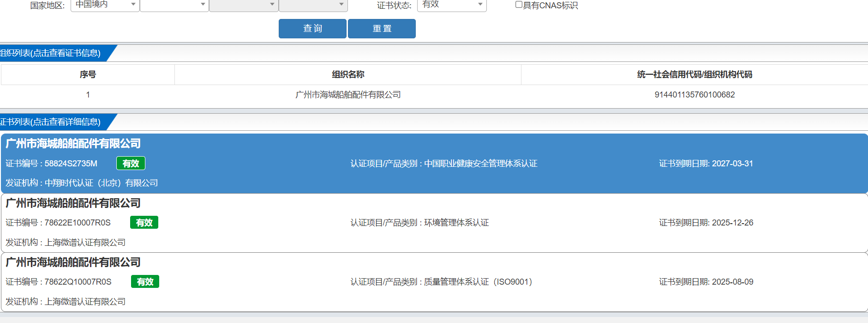Click 环境管理体系认证 certification item
Image resolution: width=868 pixels, height=323 pixels.
pyautogui.click(x=456, y=223)
